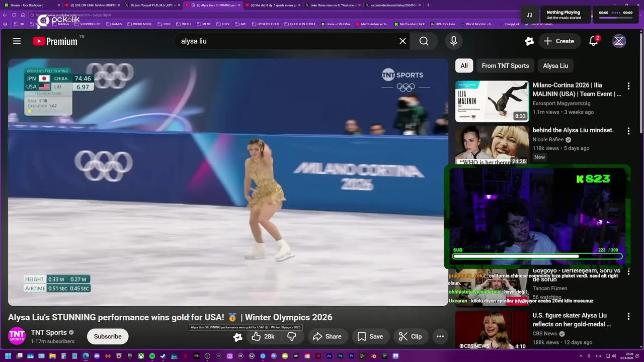Open World Monitor bookmark
The image size is (644, 362).
pyautogui.click(x=476, y=24)
